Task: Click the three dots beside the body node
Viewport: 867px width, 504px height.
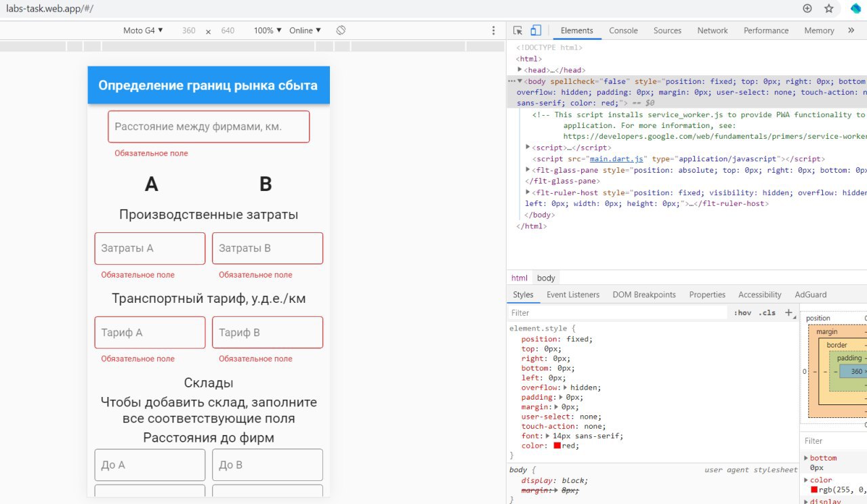Action: coord(511,81)
